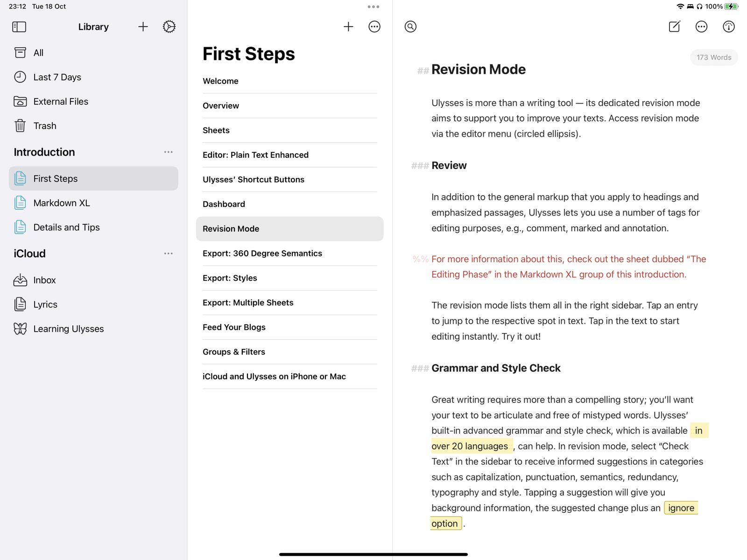Tap the Wi-Fi status icon

[680, 7]
